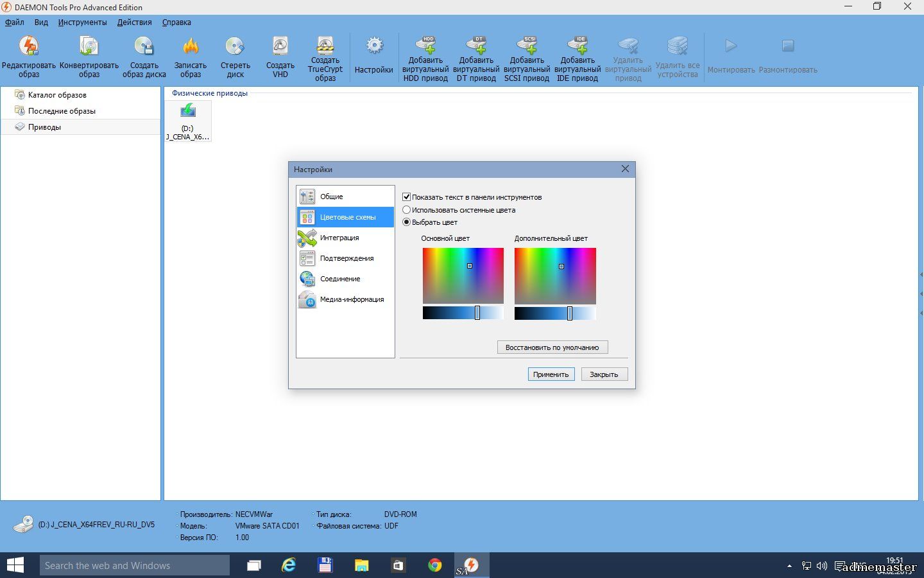The image size is (924, 578).
Task: Open the Convert Image (Конвертировать образ) tool
Action: tap(89, 47)
